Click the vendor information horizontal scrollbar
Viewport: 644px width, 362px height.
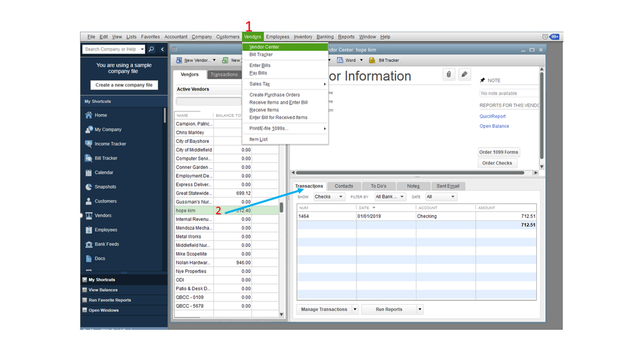tap(410, 173)
